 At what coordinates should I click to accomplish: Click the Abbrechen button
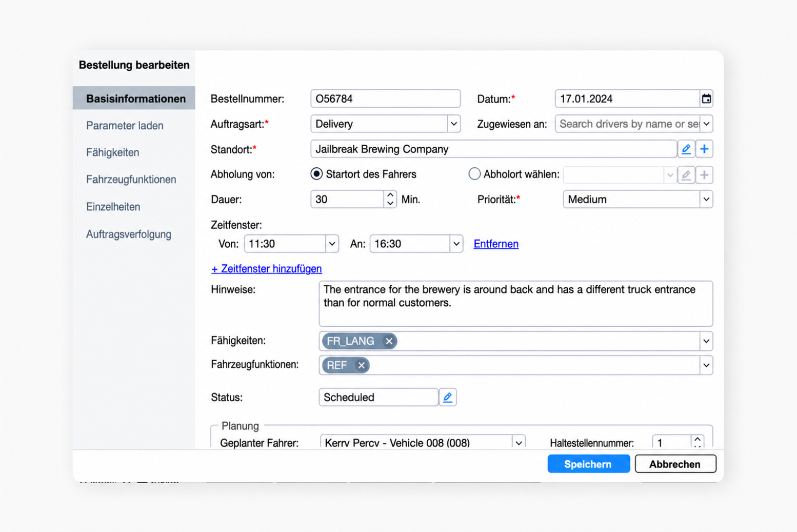pyautogui.click(x=675, y=464)
